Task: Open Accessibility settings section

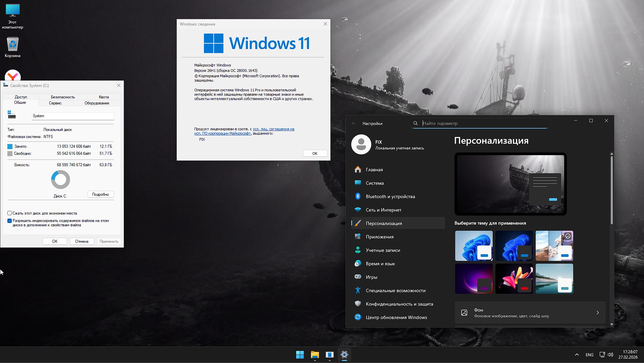Action: [x=395, y=290]
